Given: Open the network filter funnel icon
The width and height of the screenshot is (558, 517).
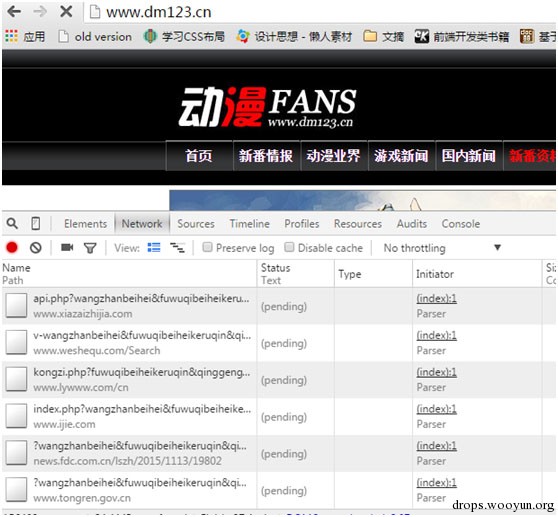Looking at the screenshot, I should pyautogui.click(x=90, y=248).
